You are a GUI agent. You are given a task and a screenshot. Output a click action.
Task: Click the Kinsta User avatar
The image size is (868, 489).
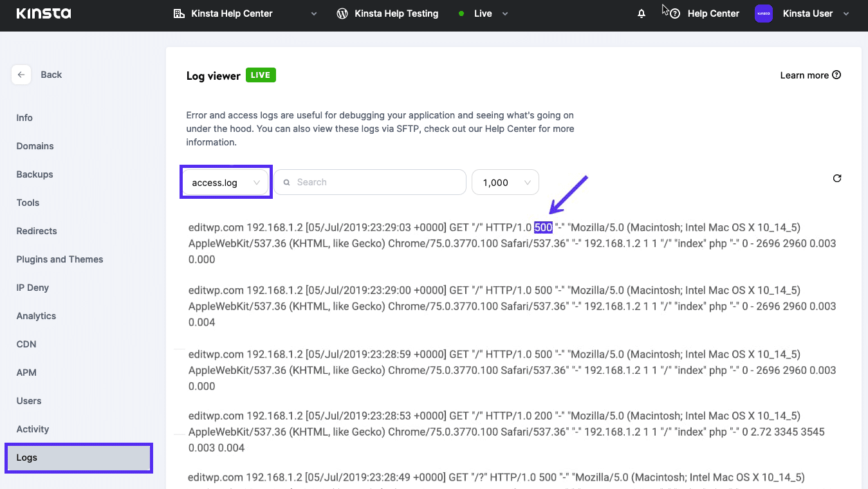[x=763, y=13]
